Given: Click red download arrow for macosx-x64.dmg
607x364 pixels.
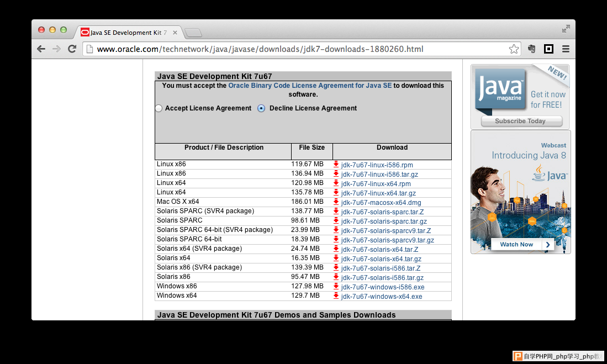Looking at the screenshot, I should (336, 202).
